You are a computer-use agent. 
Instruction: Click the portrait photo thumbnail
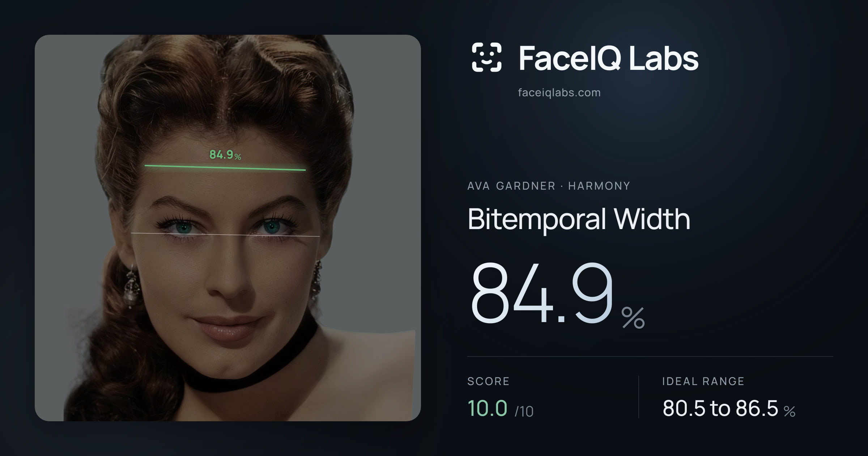(x=228, y=228)
